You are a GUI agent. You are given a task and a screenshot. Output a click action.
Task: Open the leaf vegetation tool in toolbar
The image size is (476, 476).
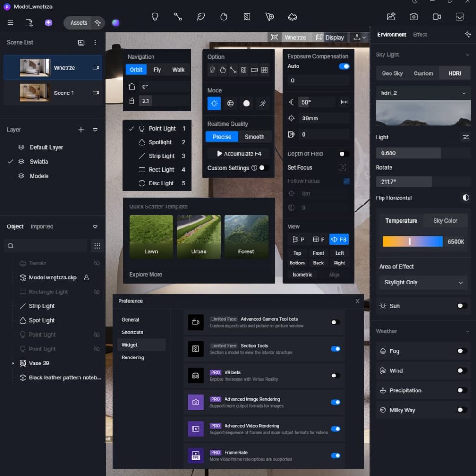click(x=201, y=17)
